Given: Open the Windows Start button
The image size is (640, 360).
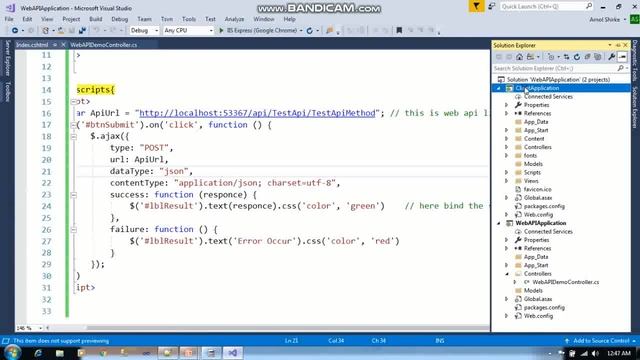Looking at the screenshot, I should pyautogui.click(x=12, y=353).
